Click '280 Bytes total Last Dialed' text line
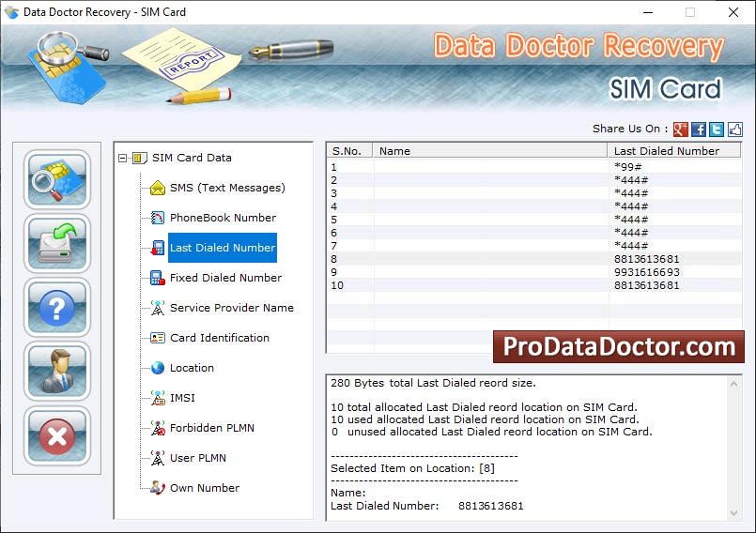Image resolution: width=756 pixels, height=533 pixels. pos(433,383)
